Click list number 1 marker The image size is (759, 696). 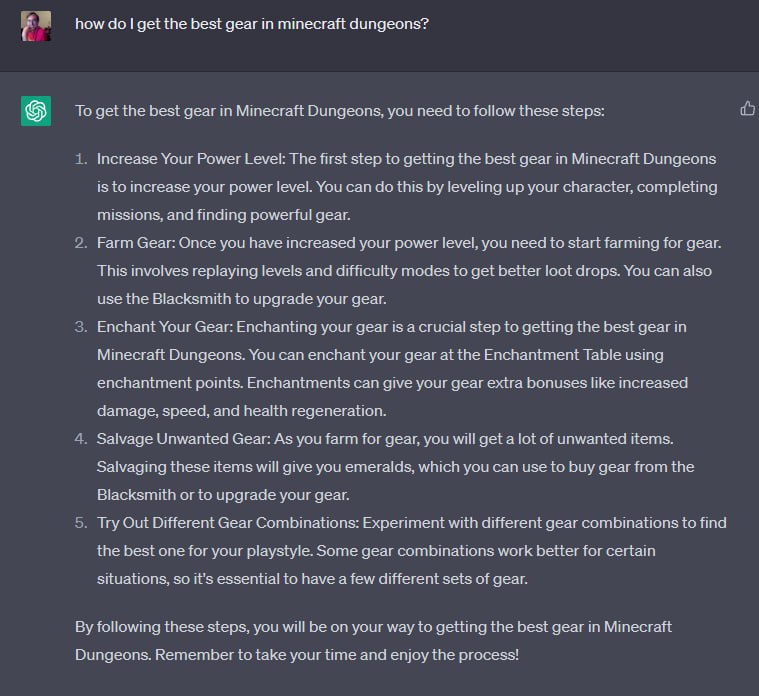coord(81,159)
